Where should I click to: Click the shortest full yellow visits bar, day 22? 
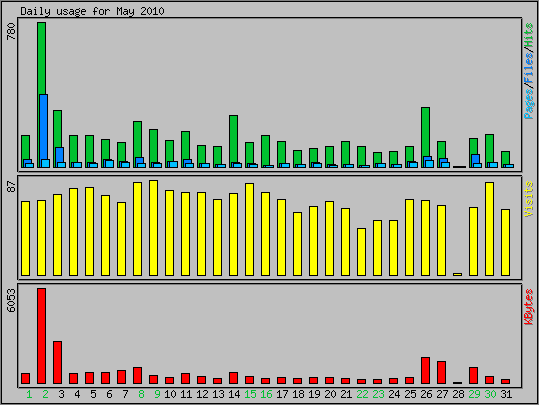[361, 252]
